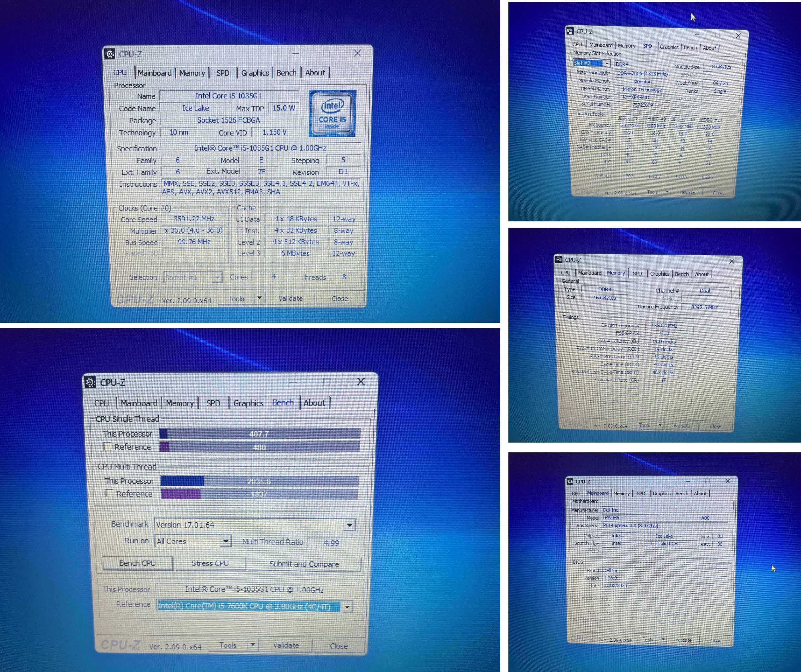
Task: Click the Level 3 cache 6 MBytes value
Action: coord(295,253)
